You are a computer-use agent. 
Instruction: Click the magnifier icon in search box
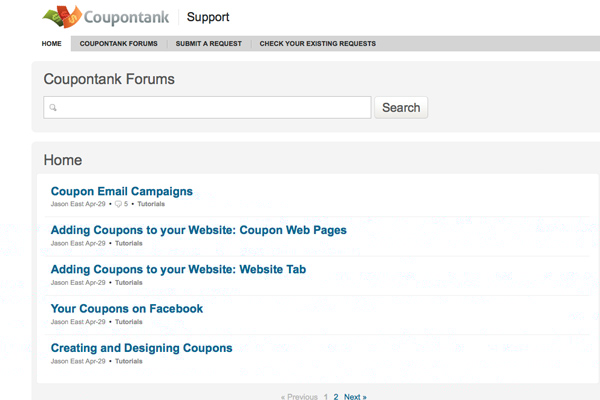click(53, 108)
